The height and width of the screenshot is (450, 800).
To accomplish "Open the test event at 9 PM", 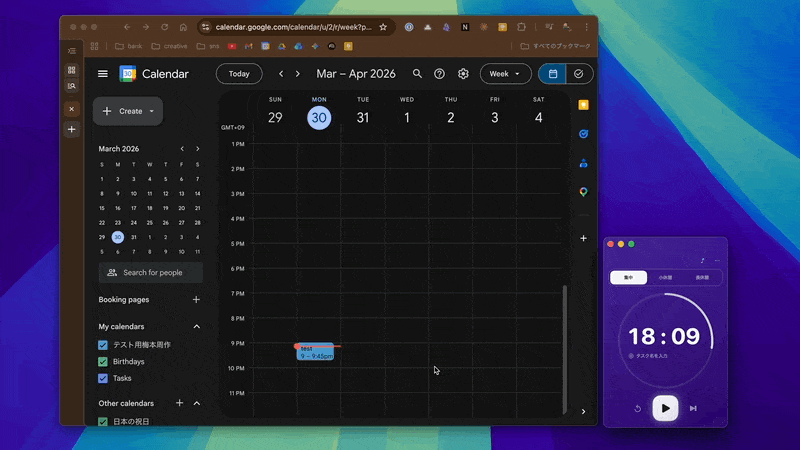I will 315,352.
